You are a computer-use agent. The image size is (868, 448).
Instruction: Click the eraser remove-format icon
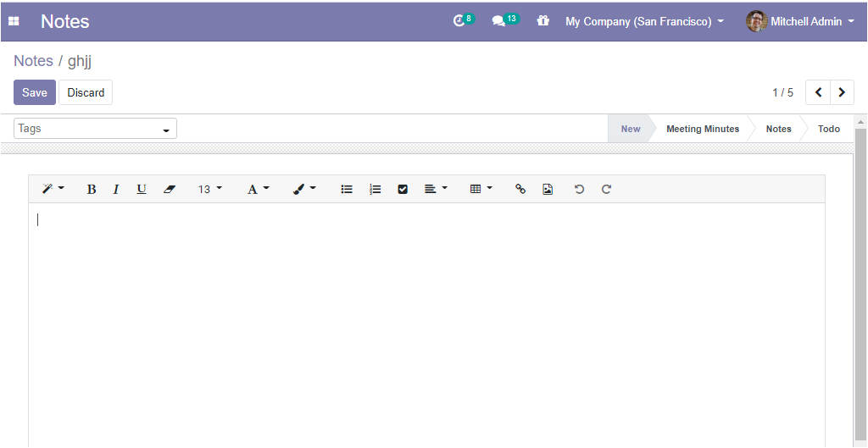click(x=170, y=189)
